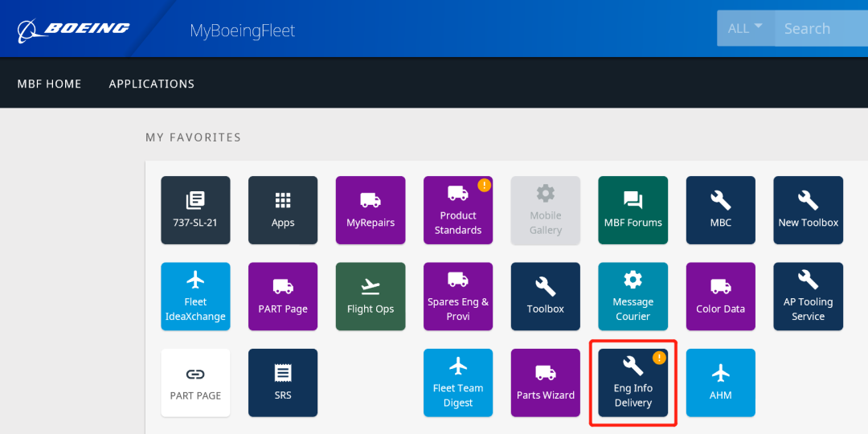Viewport: 868px width, 434px height.
Task: Launch the MyRepairs tile
Action: [371, 211]
